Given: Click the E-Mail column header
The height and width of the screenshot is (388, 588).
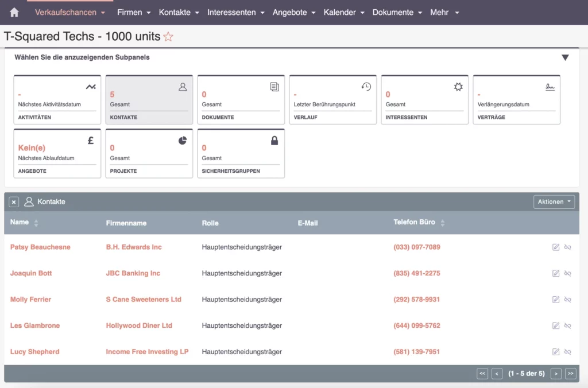Looking at the screenshot, I should tap(308, 223).
